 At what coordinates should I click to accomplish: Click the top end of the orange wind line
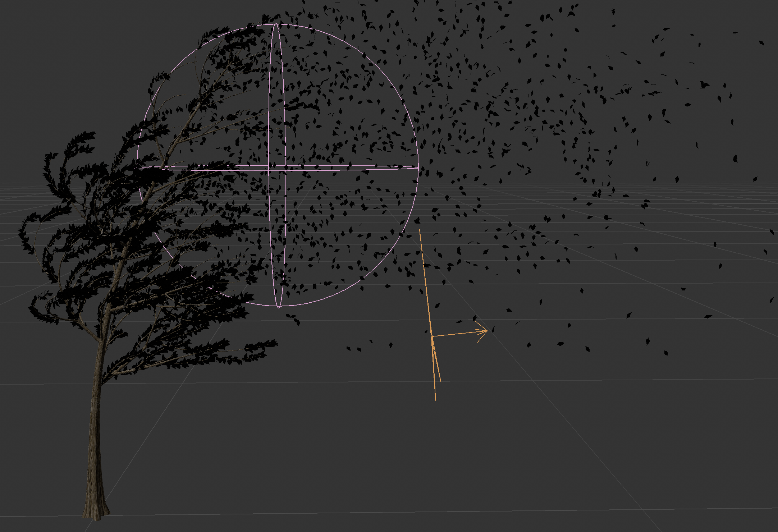pos(420,231)
